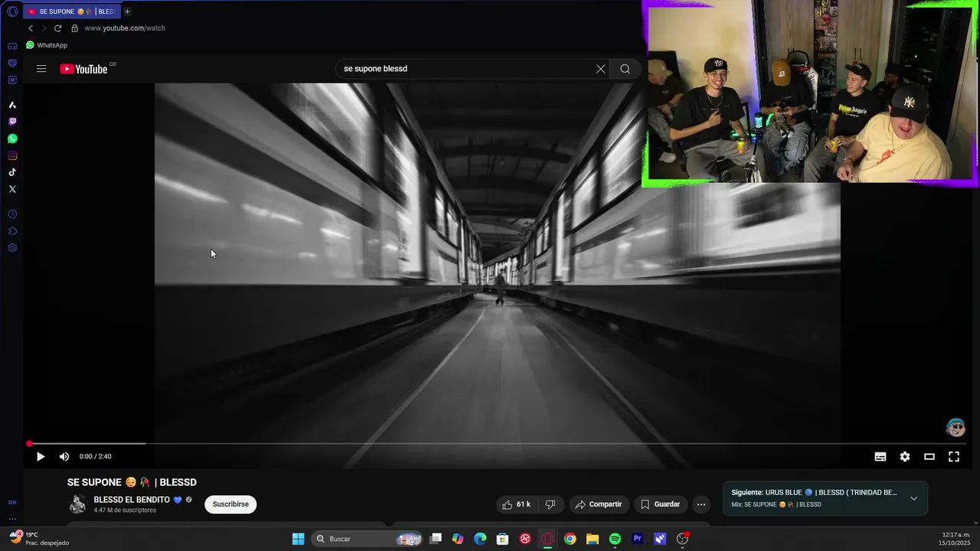Open GX Control striped icon in sidebar
The width and height of the screenshot is (980, 551).
tap(12, 64)
